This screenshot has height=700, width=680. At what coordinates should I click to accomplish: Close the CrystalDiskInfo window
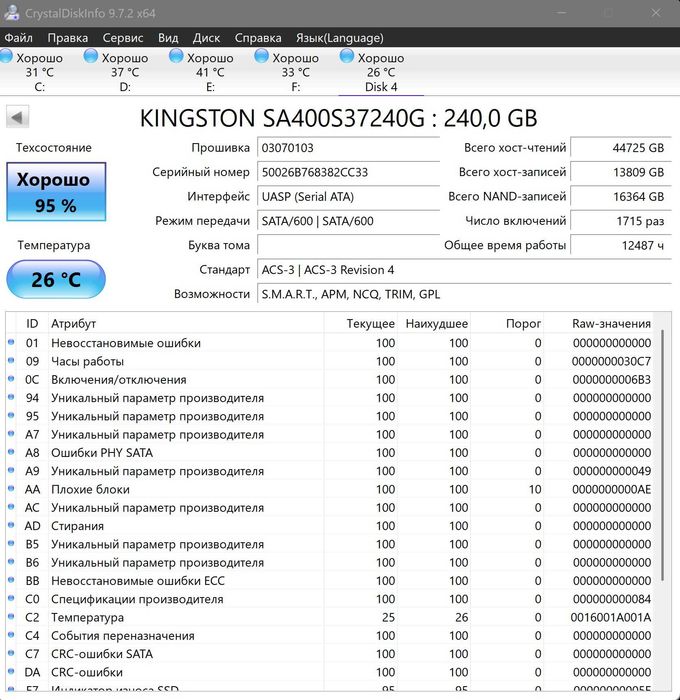(x=656, y=13)
